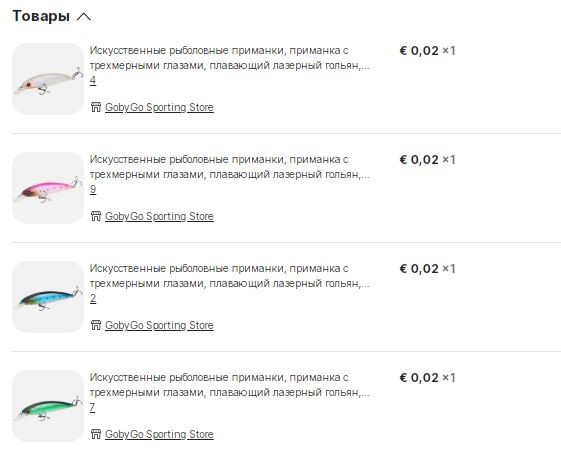Click the Товары section heading
561x460 pixels.
tap(41, 16)
